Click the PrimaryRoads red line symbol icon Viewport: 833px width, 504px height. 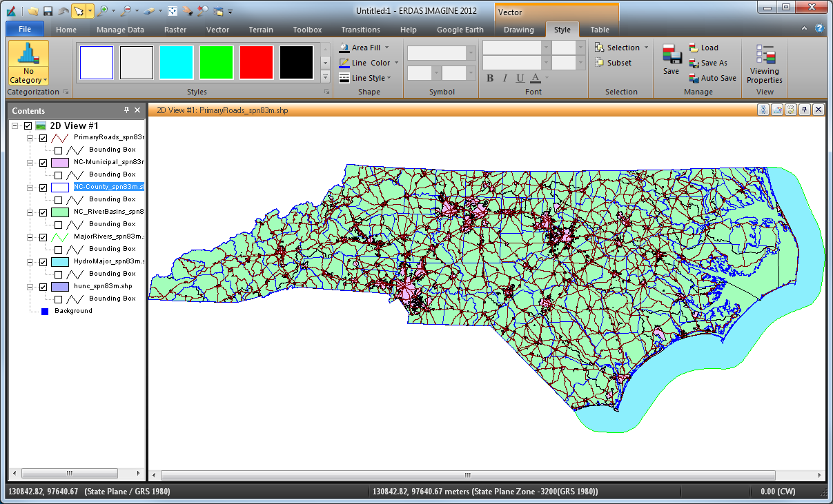(x=61, y=138)
